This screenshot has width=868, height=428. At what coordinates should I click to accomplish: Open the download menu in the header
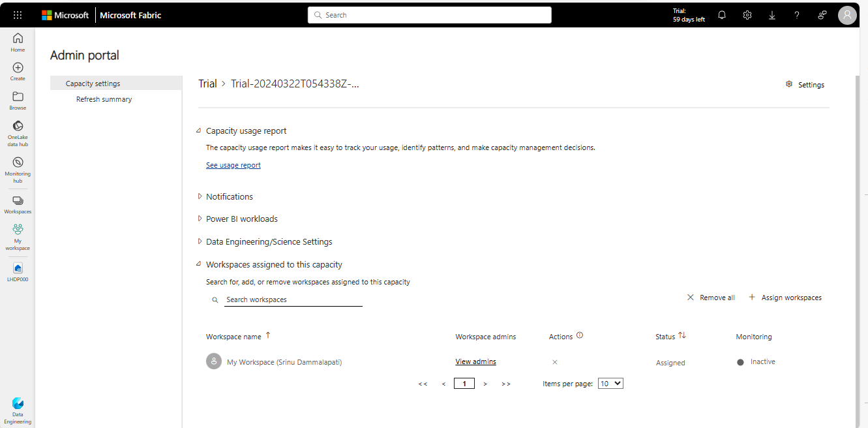coord(772,15)
